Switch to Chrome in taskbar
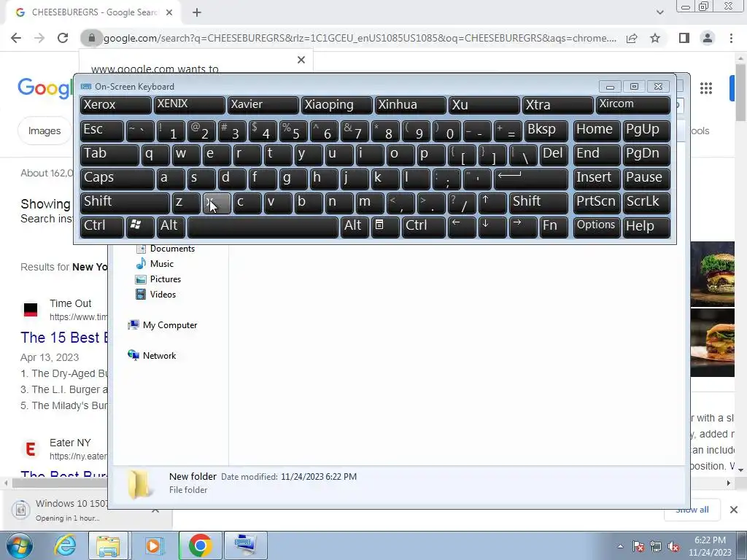Image resolution: width=747 pixels, height=560 pixels. pyautogui.click(x=200, y=545)
